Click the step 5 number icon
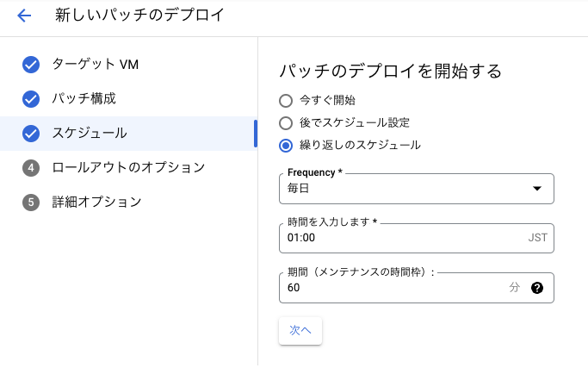The width and height of the screenshot is (588, 368). pos(31,203)
